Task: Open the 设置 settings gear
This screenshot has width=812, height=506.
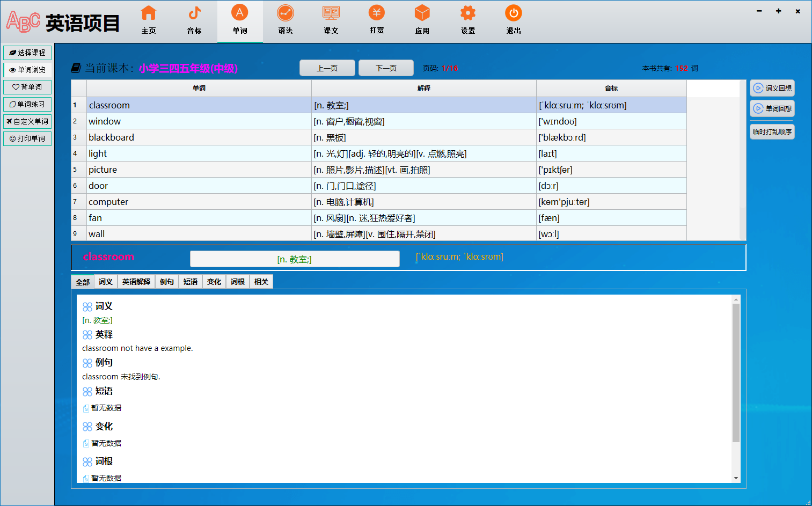Action: tap(468, 13)
